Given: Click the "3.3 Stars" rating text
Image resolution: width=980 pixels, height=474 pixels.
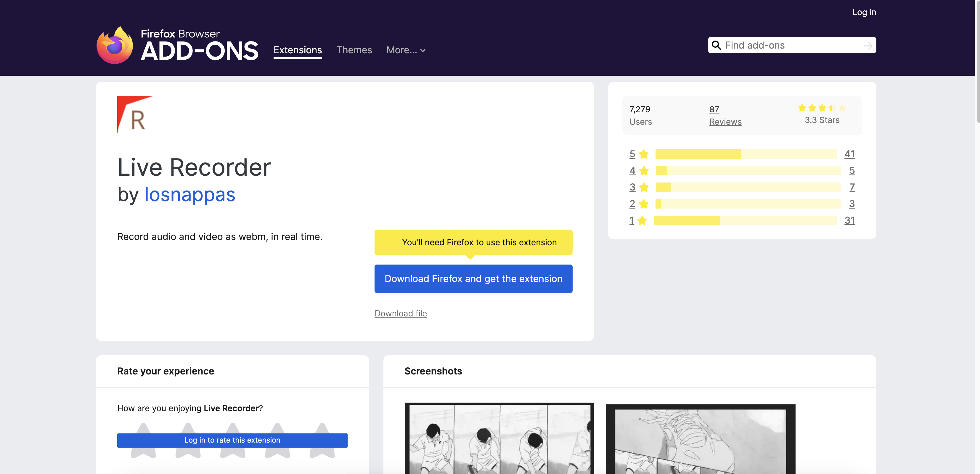Looking at the screenshot, I should point(822,120).
